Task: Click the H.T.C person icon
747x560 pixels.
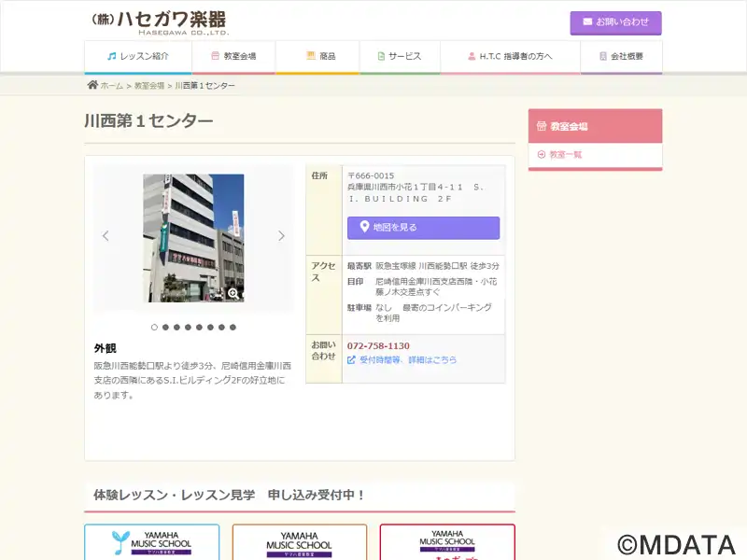Action: [x=472, y=56]
